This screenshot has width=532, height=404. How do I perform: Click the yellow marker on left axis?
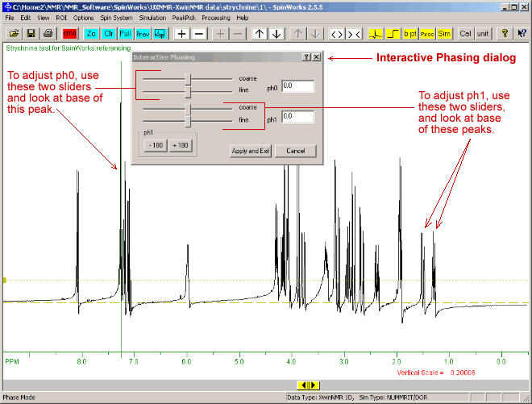coord(5,280)
